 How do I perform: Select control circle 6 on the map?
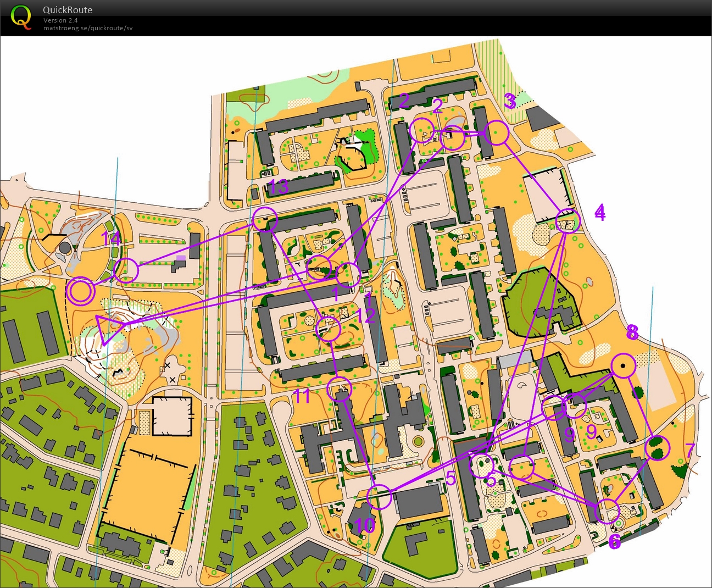tap(608, 511)
